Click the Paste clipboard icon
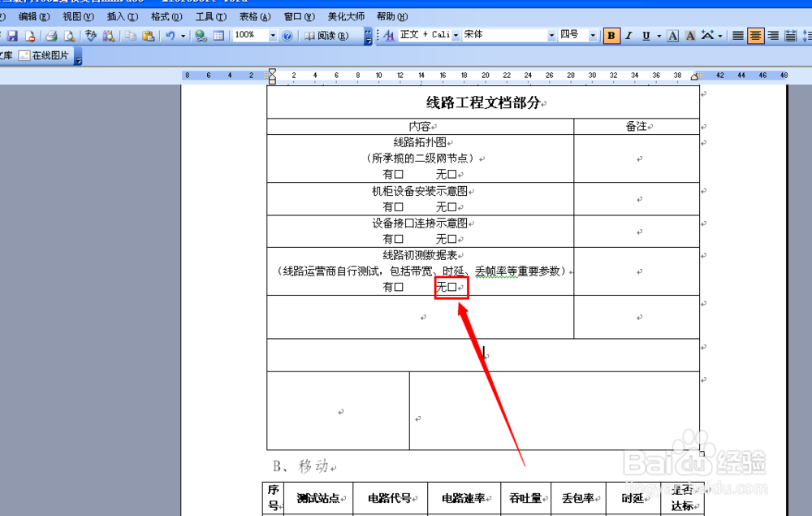Viewport: 812px width, 516px height. click(149, 36)
